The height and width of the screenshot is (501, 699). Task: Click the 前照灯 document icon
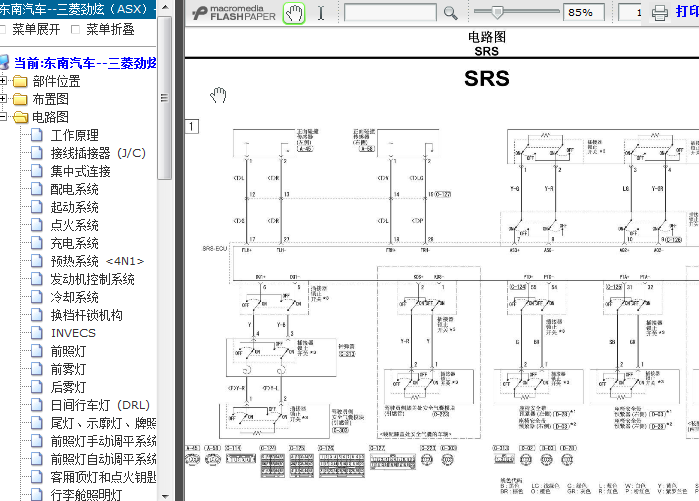pyautogui.click(x=37, y=351)
